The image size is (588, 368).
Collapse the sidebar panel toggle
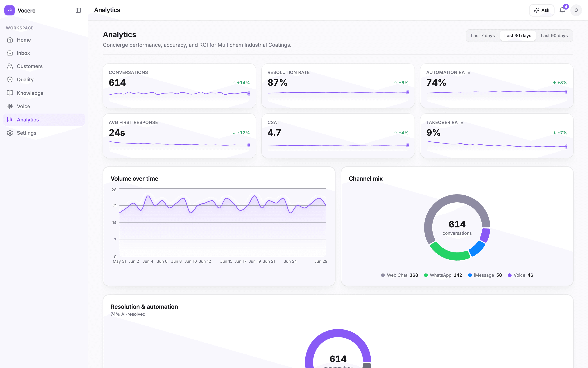pyautogui.click(x=78, y=10)
